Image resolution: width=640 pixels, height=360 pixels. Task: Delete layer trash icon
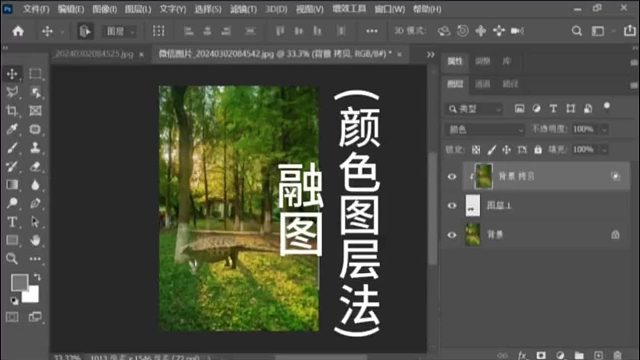click(x=617, y=355)
